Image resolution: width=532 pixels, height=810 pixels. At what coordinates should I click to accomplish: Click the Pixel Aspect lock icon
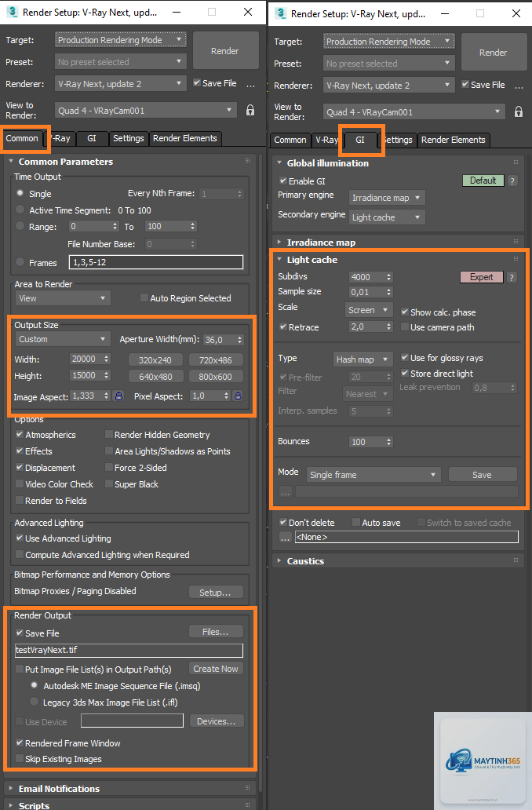tap(238, 396)
